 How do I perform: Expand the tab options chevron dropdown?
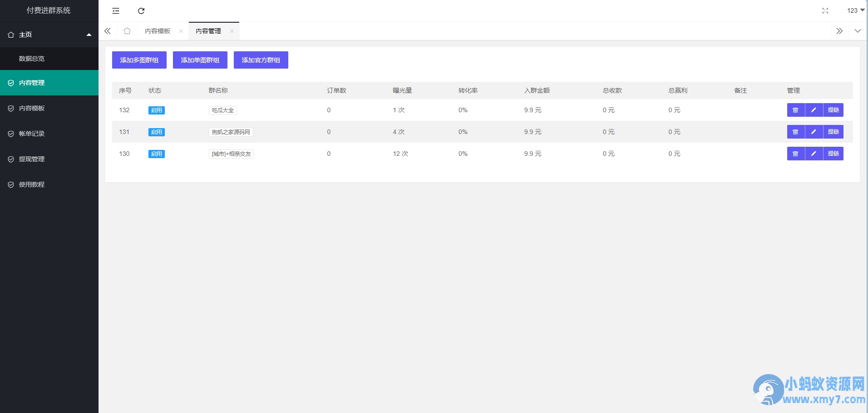(x=858, y=31)
